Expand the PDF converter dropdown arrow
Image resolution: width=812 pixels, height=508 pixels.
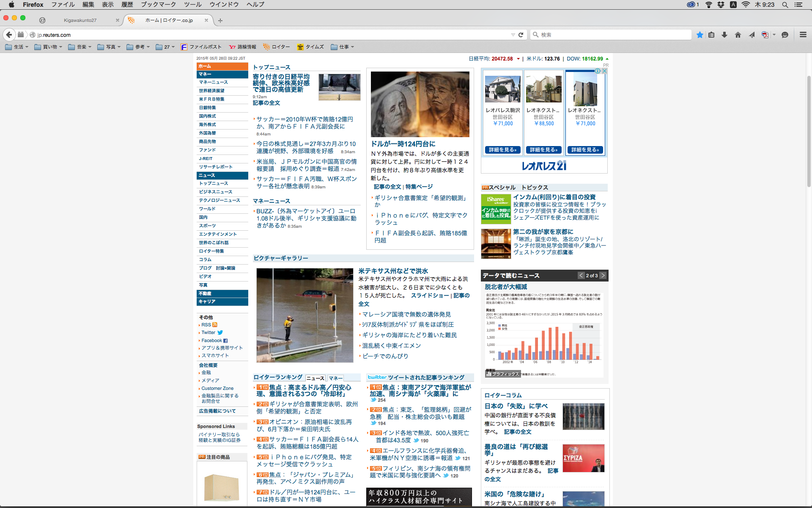tap(774, 35)
